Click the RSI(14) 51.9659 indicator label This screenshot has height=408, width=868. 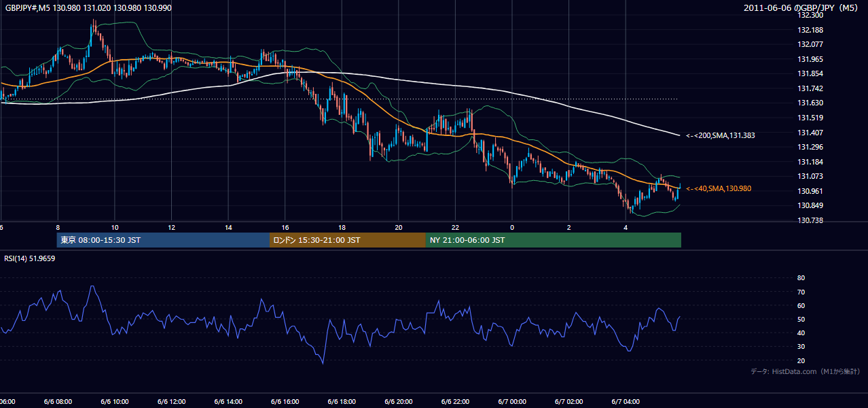[x=30, y=258]
